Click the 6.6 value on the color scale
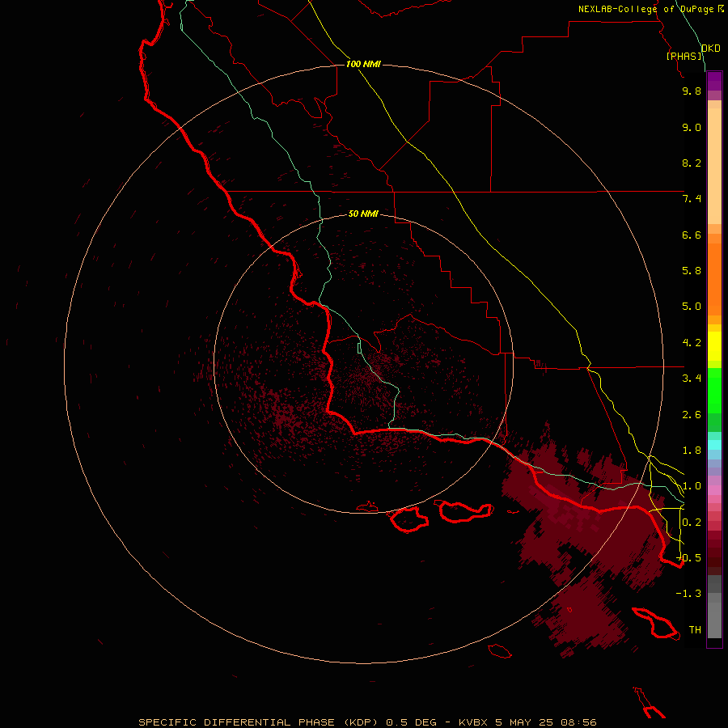Viewport: 728px width, 728px height. pyautogui.click(x=692, y=235)
